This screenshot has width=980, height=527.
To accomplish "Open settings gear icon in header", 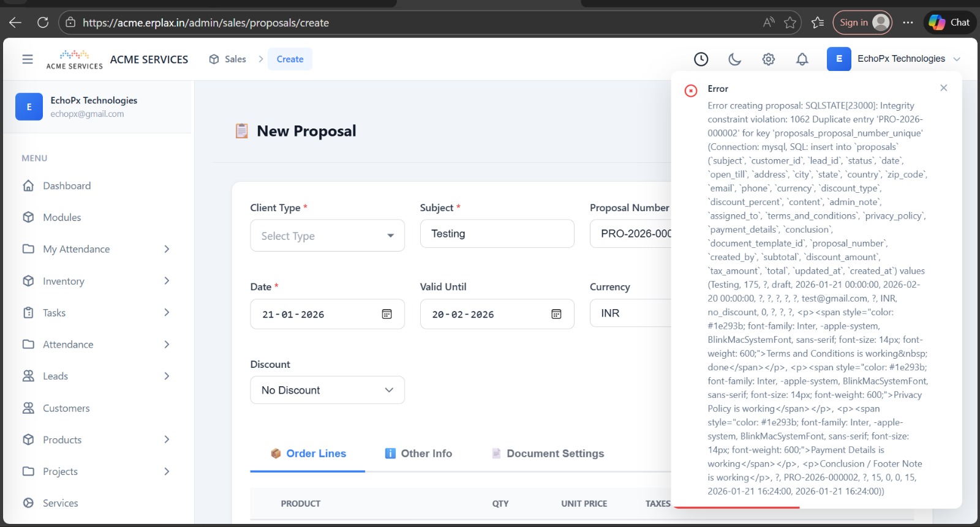I will [x=768, y=59].
